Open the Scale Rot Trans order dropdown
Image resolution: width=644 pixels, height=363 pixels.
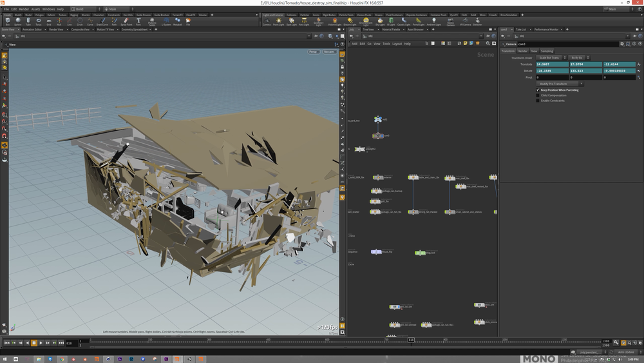551,57
